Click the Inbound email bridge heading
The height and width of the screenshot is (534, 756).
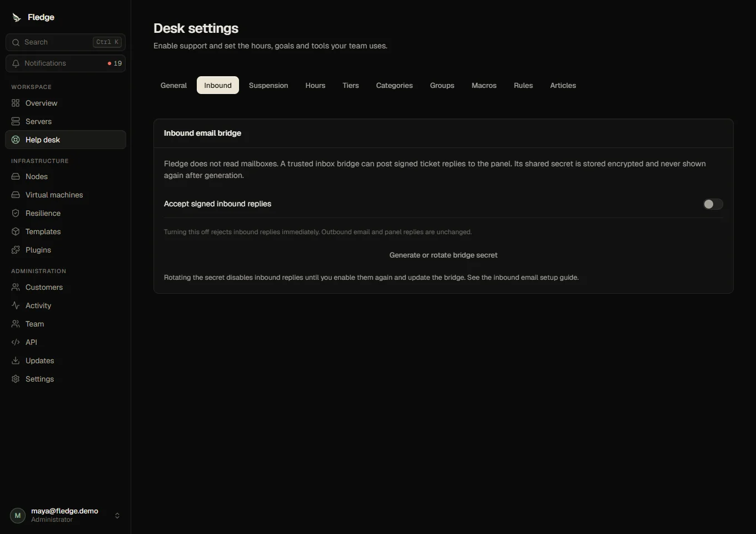tap(202, 133)
